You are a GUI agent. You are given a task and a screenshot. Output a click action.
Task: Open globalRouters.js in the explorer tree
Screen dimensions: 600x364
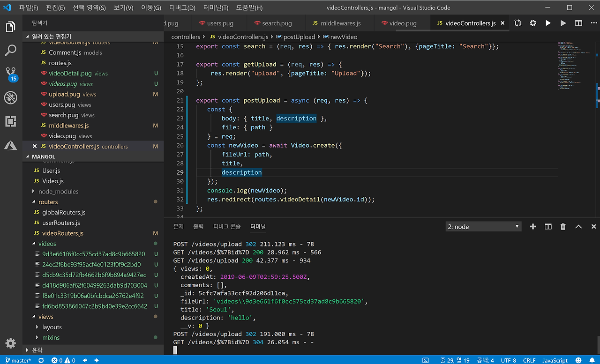(x=64, y=212)
